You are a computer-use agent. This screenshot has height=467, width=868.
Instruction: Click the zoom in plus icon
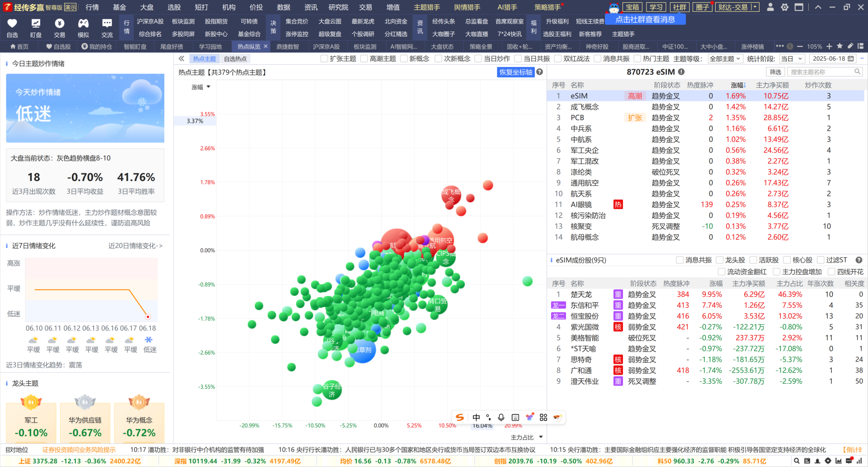pyautogui.click(x=829, y=46)
